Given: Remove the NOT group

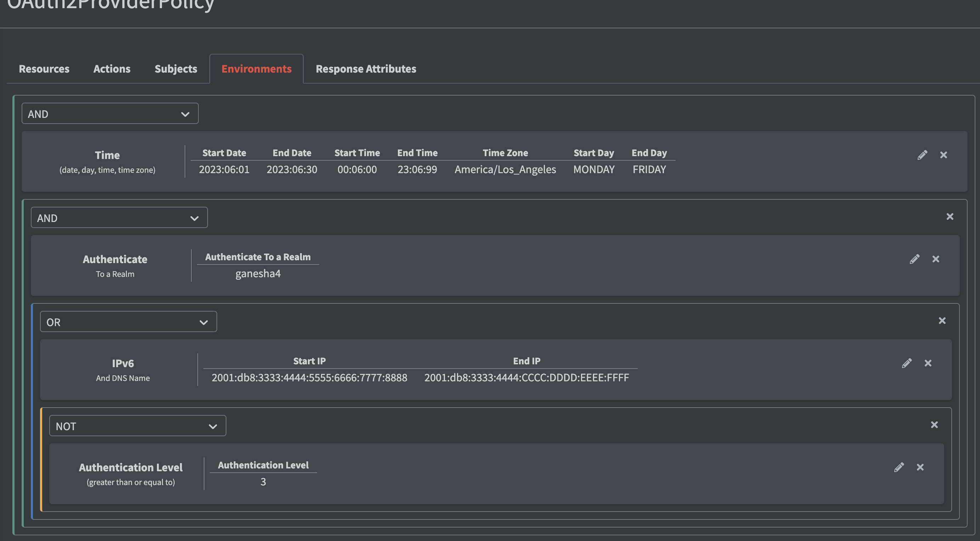Looking at the screenshot, I should tap(934, 425).
